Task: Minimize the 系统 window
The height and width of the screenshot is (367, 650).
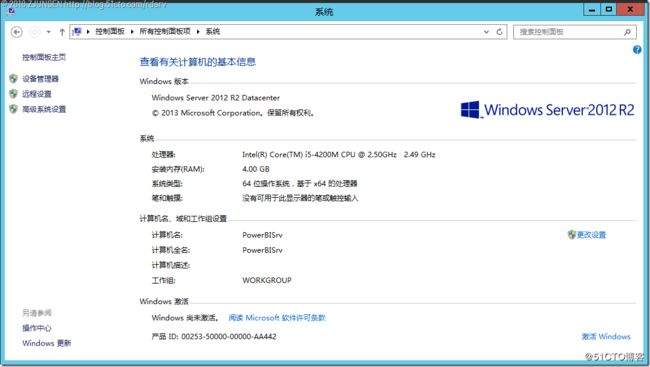Action: point(592,10)
